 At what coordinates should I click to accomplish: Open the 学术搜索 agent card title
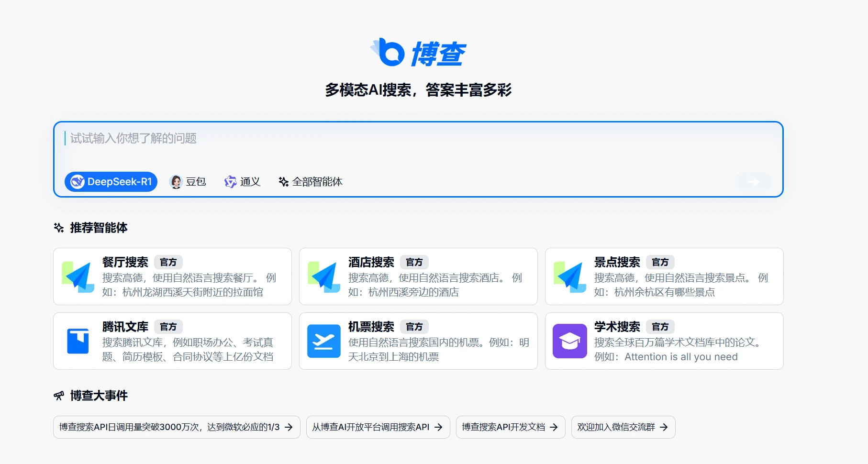pyautogui.click(x=617, y=327)
